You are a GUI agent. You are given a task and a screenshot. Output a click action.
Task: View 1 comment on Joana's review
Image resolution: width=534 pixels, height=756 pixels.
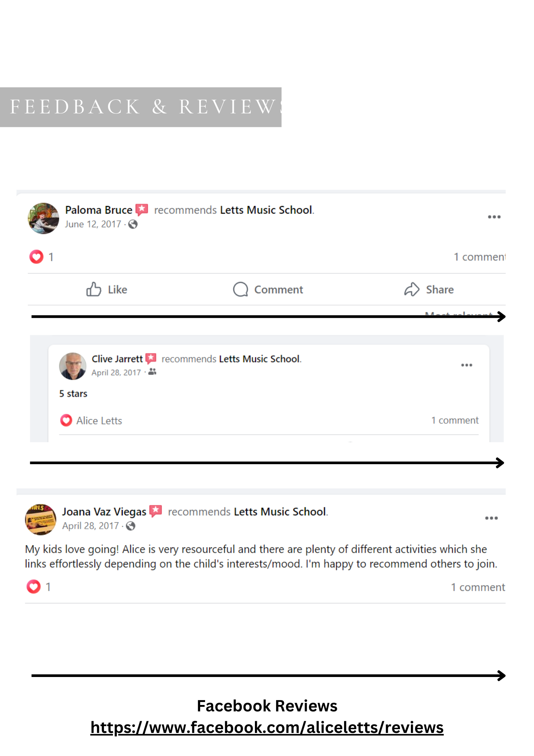pyautogui.click(x=478, y=587)
